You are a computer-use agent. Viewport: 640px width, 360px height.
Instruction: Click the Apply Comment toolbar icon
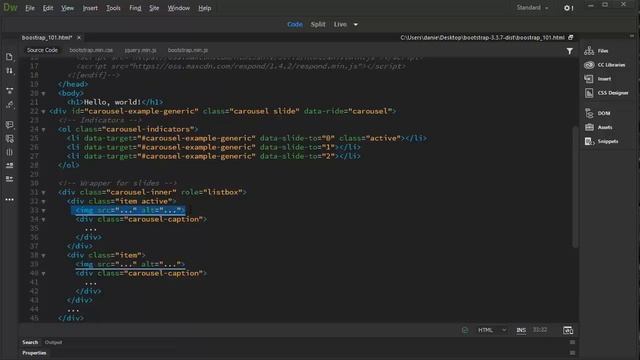9,124
